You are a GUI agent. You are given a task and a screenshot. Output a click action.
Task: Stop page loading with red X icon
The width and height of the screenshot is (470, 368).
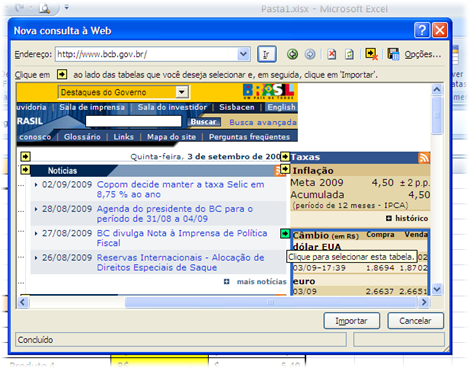tap(332, 54)
